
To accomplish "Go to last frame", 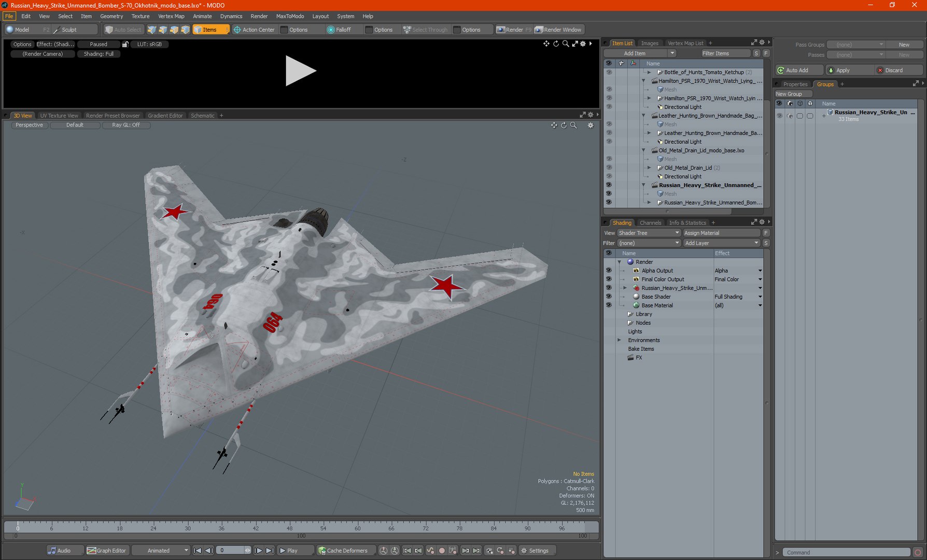I will click(x=270, y=551).
